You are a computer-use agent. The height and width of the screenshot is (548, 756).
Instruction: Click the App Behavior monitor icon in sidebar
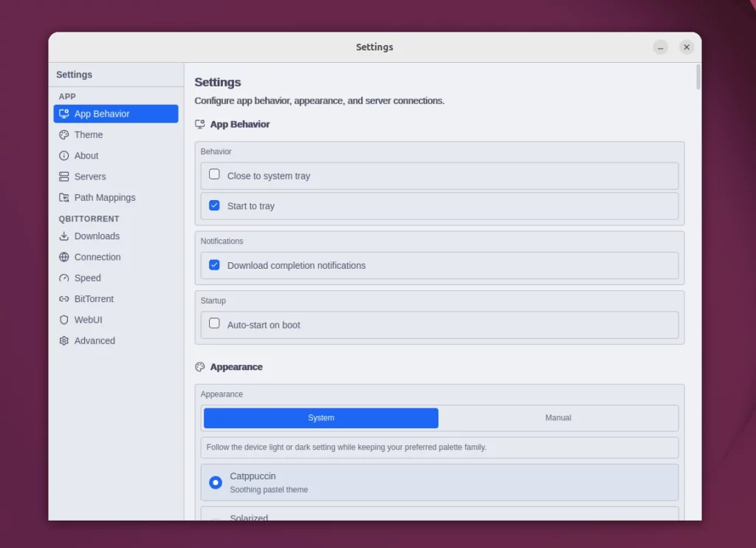coord(63,114)
